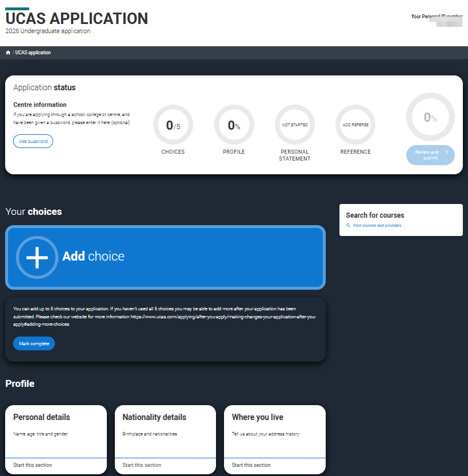Screen dimensions: 468x476
Task: Click the REFERENCE label
Action: 355,152
